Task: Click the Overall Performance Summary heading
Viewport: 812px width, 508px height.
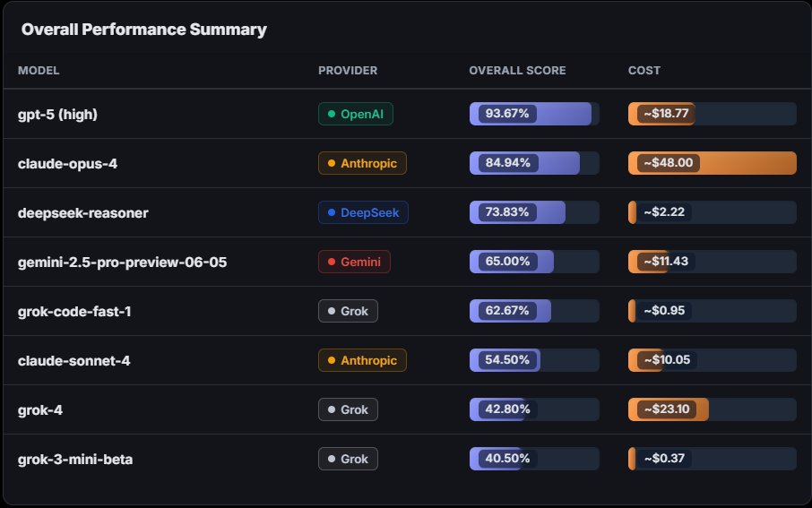Action: tap(144, 30)
